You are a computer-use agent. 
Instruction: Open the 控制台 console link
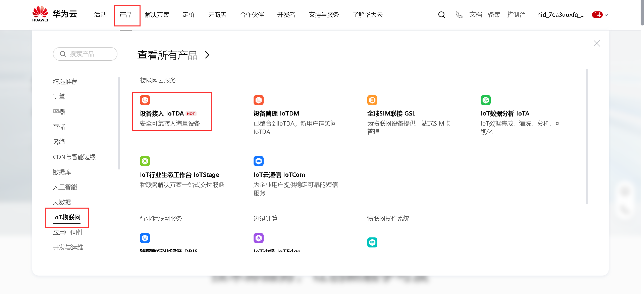[516, 15]
